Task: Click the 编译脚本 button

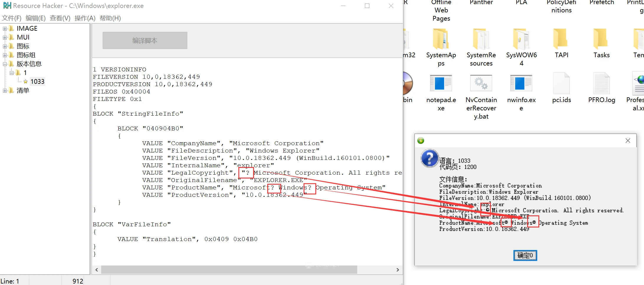Action: coord(145,40)
